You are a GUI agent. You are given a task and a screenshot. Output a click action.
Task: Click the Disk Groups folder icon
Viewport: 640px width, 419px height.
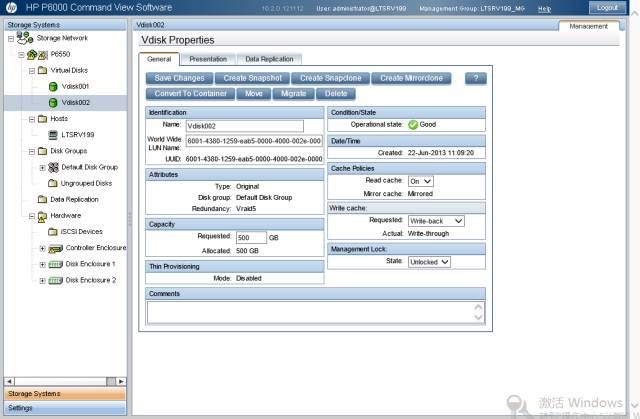point(42,151)
